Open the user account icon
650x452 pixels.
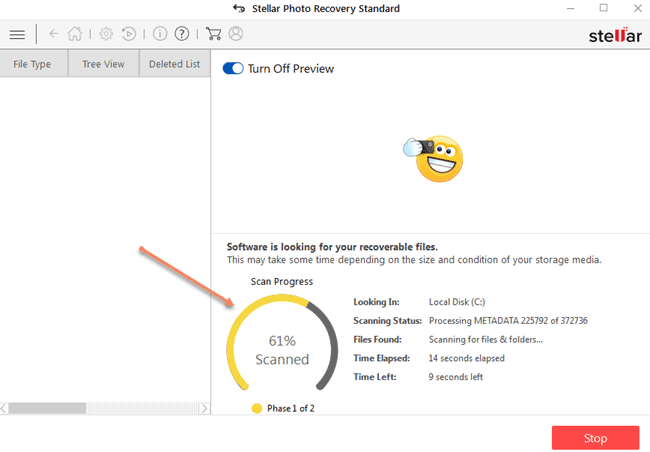pos(236,34)
